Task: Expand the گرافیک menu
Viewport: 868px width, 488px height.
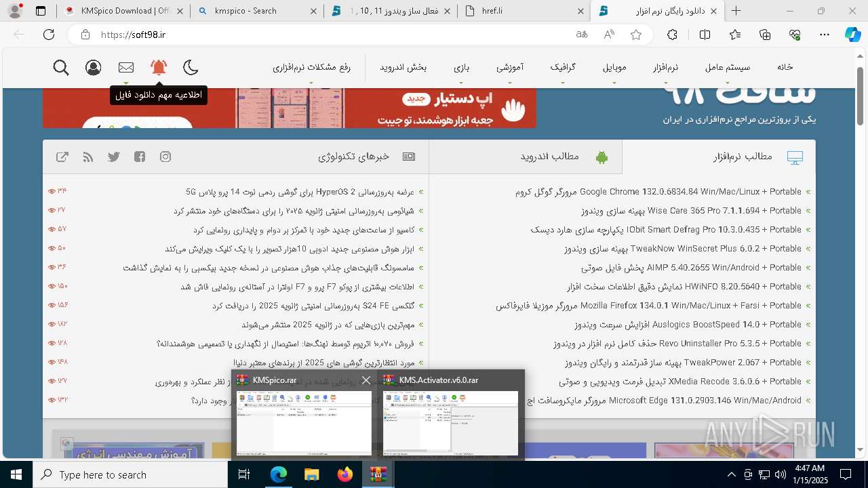Action: 563,66
